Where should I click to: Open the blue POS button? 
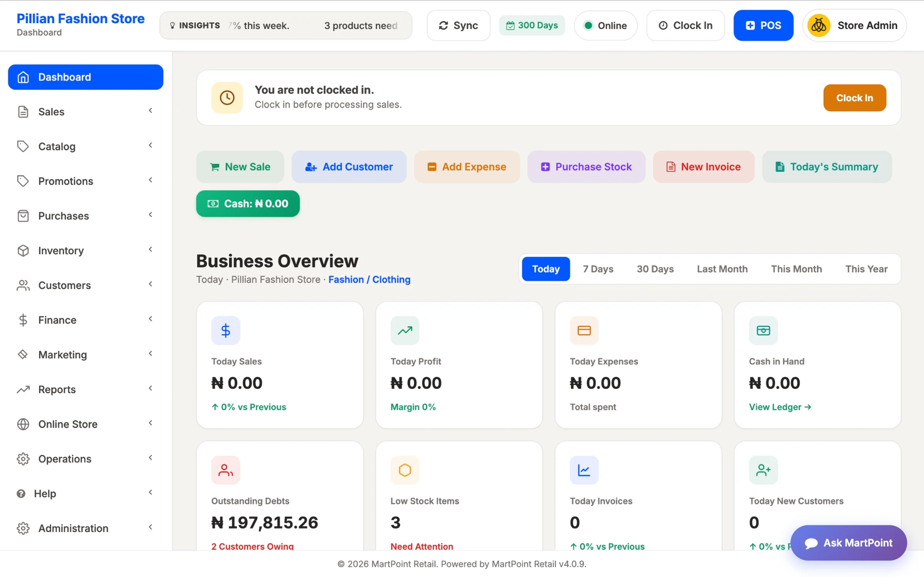click(x=763, y=25)
